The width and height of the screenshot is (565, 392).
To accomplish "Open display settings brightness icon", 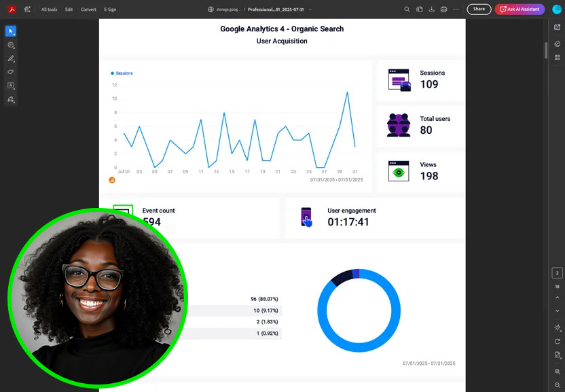I will (x=557, y=327).
